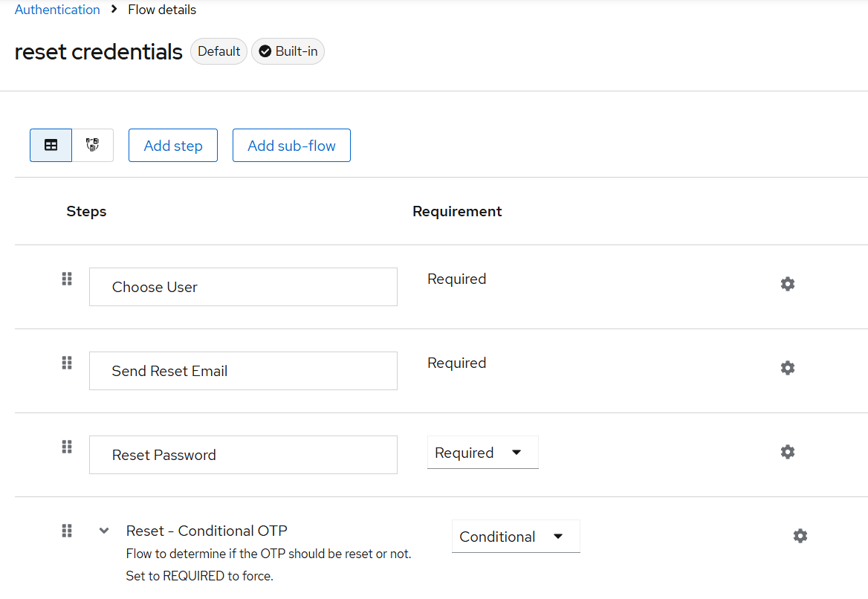This screenshot has height=599, width=868.
Task: Go to Authentication breadcrumb link
Action: click(x=57, y=10)
